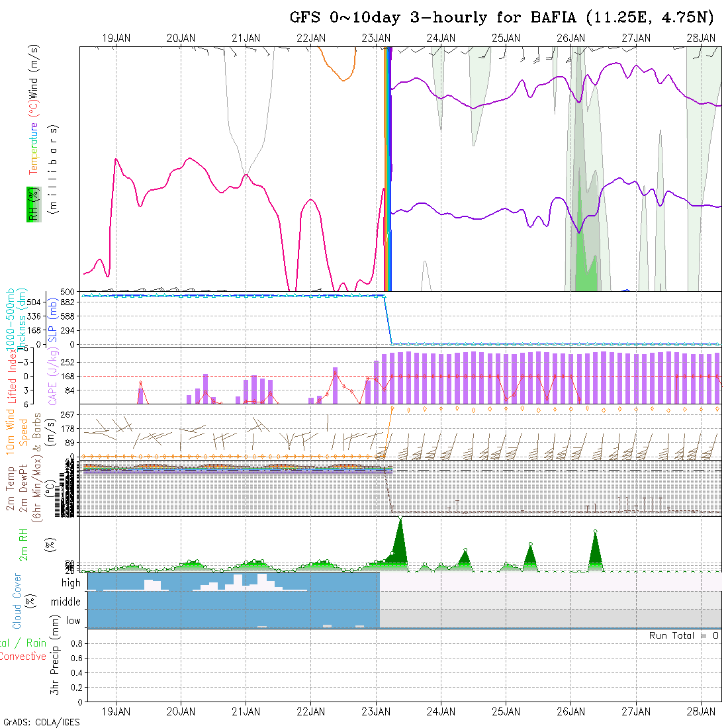Click the 27JAN label on the bottom axis

[x=636, y=711]
